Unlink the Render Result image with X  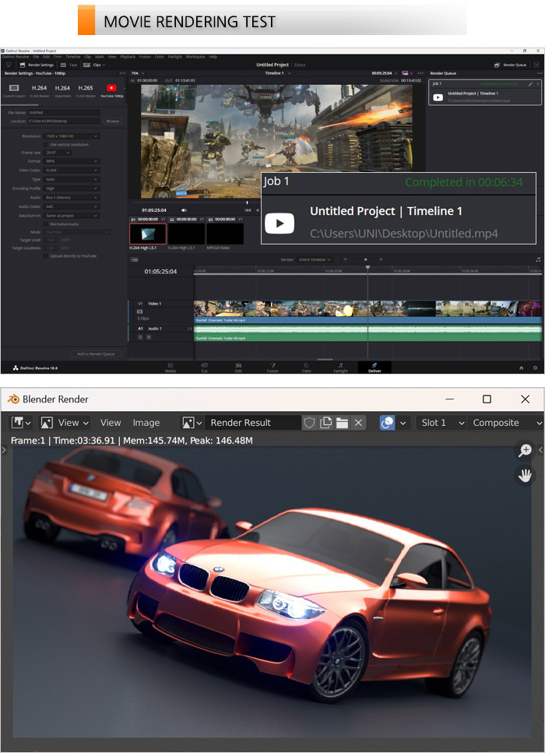(358, 423)
